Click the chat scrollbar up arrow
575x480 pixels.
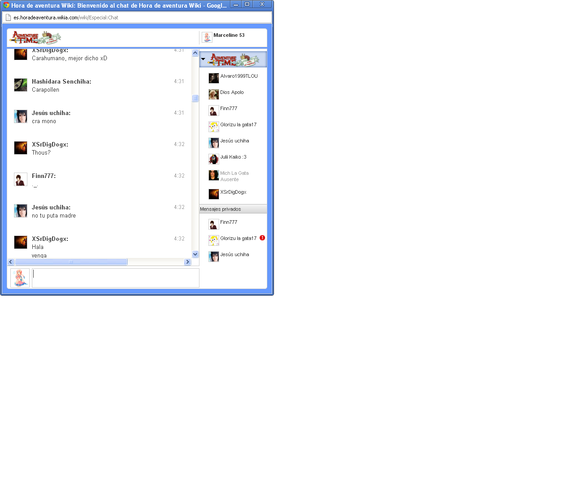(x=195, y=53)
